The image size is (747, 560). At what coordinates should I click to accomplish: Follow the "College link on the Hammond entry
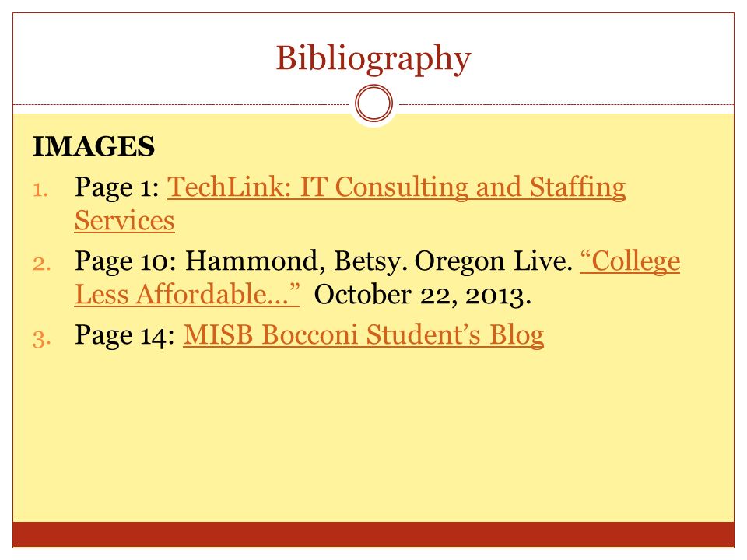pyautogui.click(x=630, y=261)
